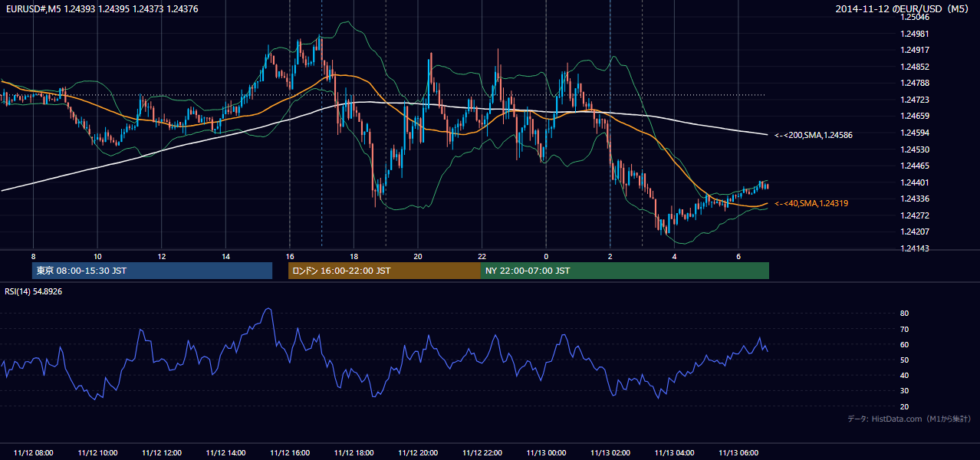This screenshot has height=460, width=980.
Task: Click the 11/12 18:00 bottom time label
Action: pos(354,453)
